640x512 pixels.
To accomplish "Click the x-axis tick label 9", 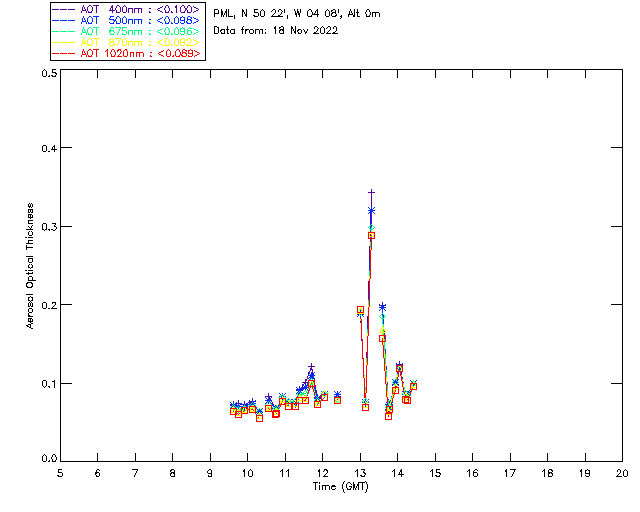I will tap(210, 473).
